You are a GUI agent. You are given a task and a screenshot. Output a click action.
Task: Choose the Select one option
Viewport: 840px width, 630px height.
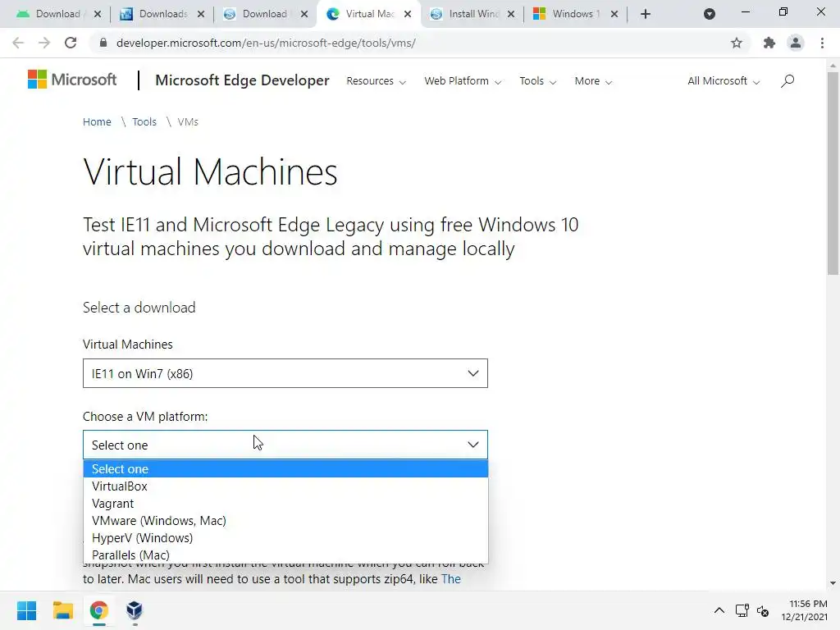285,468
